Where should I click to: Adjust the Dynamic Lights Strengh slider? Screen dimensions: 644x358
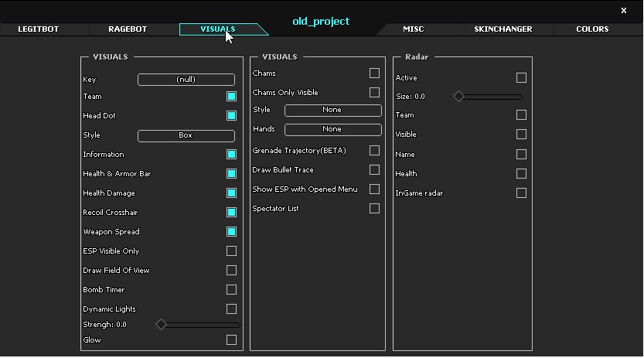point(162,325)
